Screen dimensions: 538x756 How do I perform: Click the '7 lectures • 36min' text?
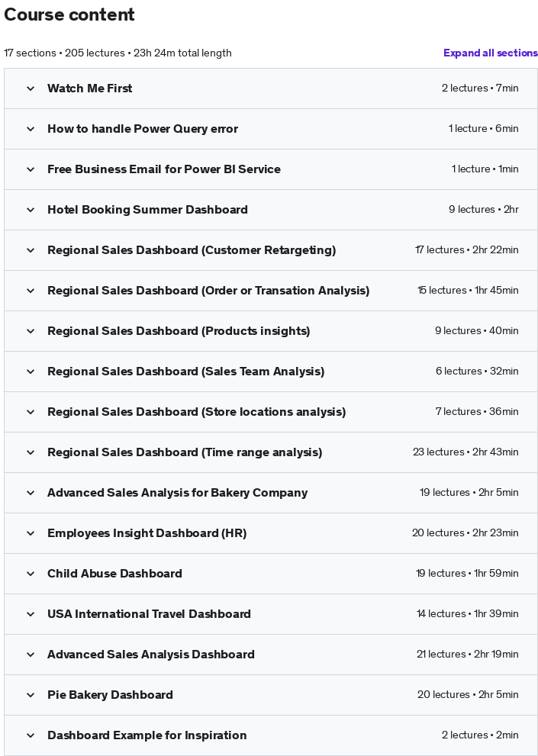[477, 412]
